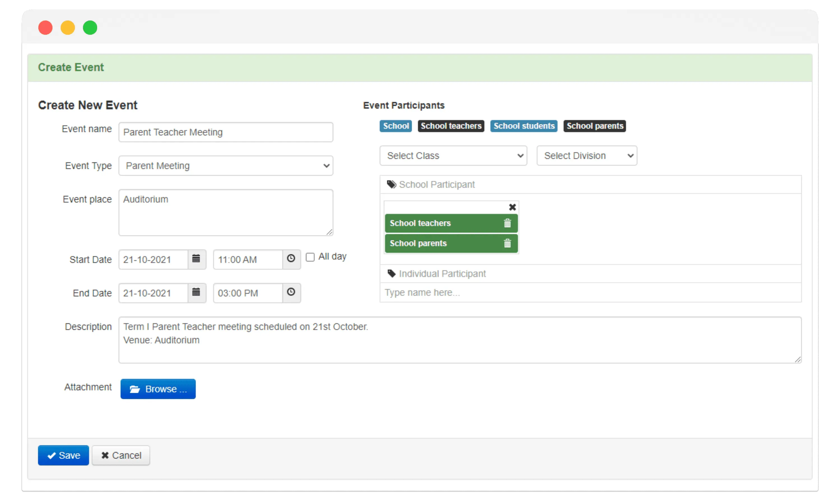Open the Select Division dropdown

(587, 156)
